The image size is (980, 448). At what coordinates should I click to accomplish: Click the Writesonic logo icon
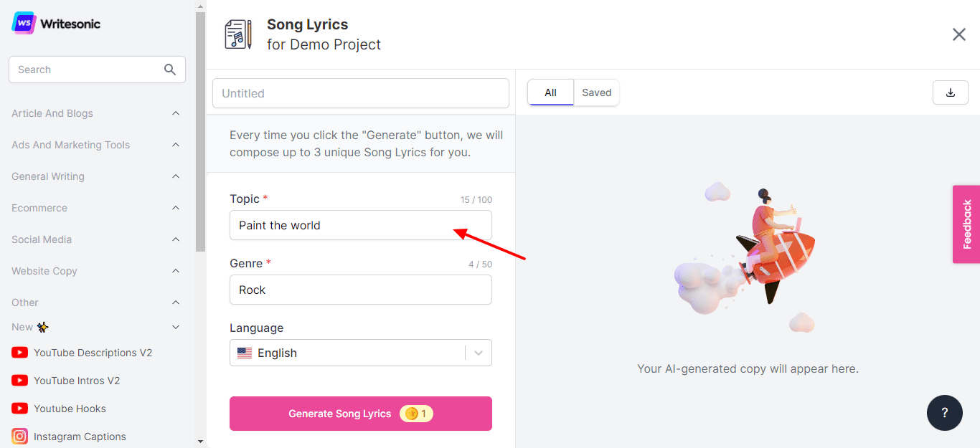tap(24, 23)
